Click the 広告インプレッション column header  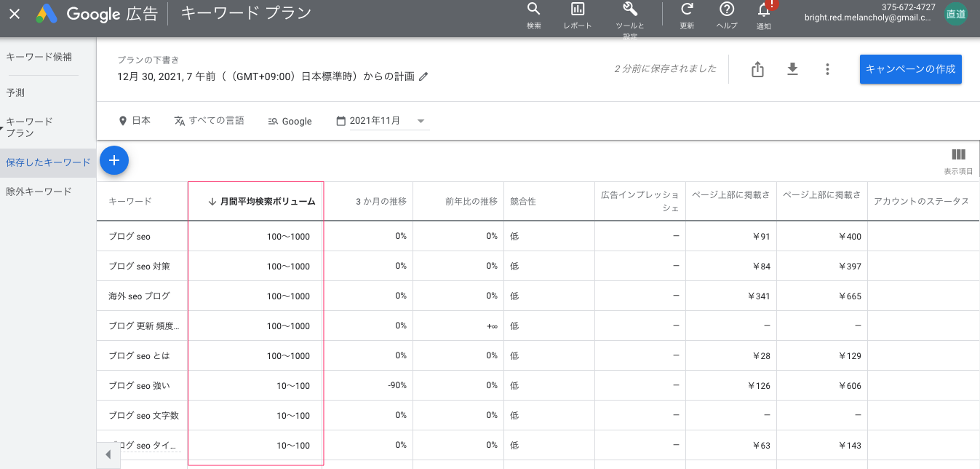tap(640, 202)
